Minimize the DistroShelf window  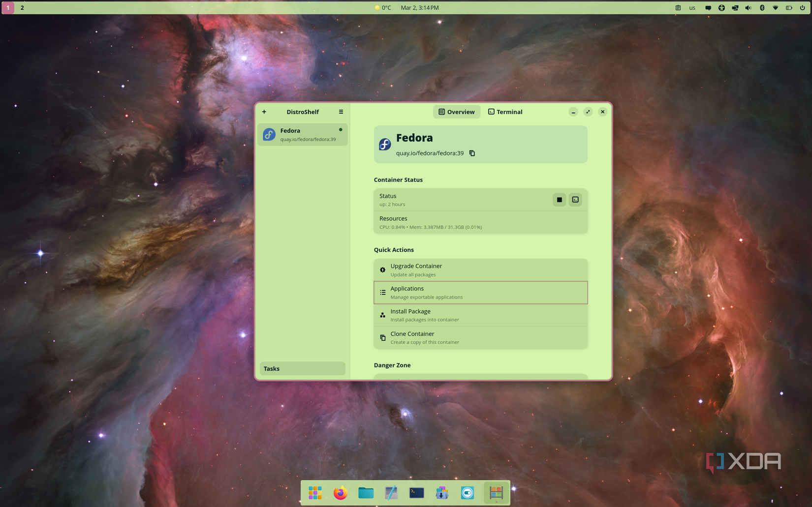point(573,112)
